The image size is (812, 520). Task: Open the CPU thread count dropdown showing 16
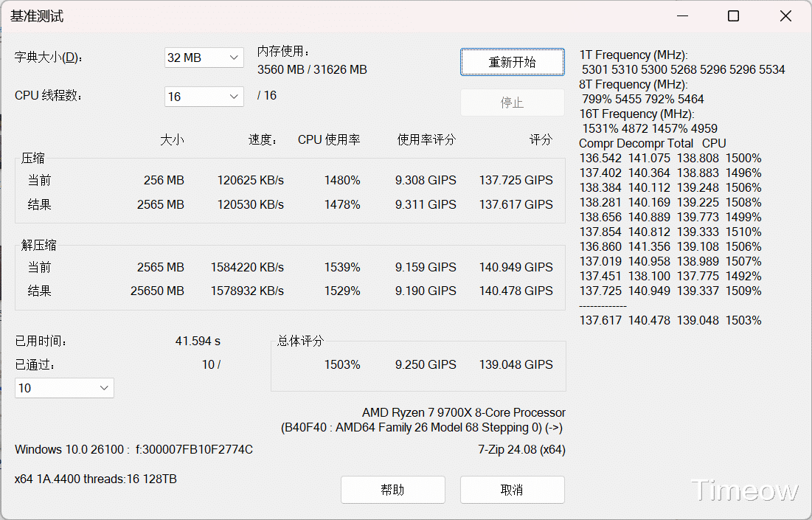click(204, 97)
